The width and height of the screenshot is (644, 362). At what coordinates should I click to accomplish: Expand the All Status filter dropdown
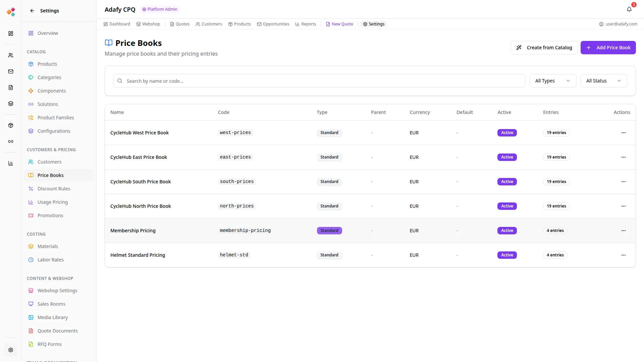(603, 81)
